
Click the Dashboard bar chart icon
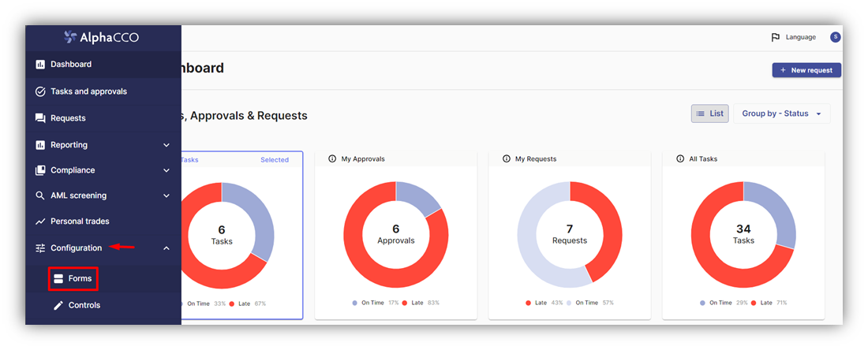(x=40, y=65)
